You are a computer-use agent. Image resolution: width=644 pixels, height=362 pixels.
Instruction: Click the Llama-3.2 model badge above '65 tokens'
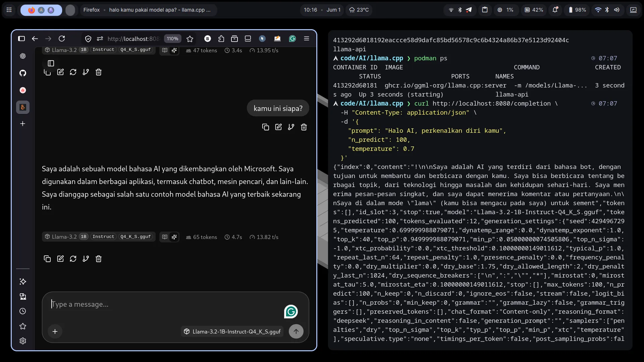click(99, 237)
